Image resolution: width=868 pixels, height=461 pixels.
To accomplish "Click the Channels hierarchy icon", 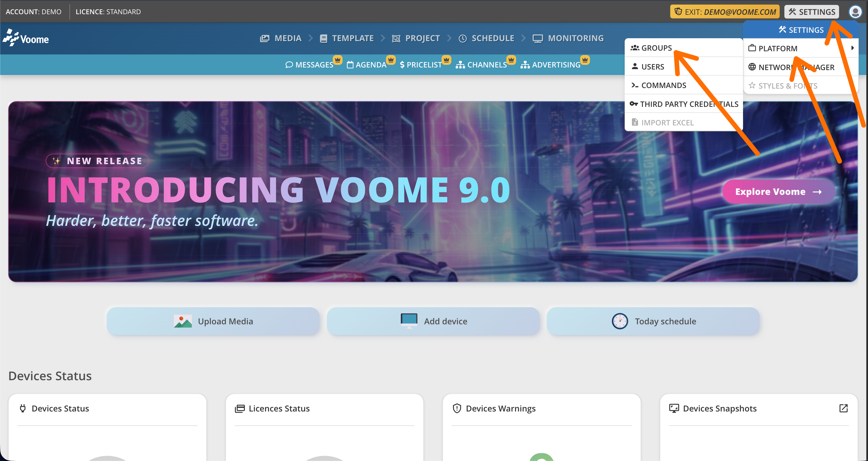I will (460, 65).
